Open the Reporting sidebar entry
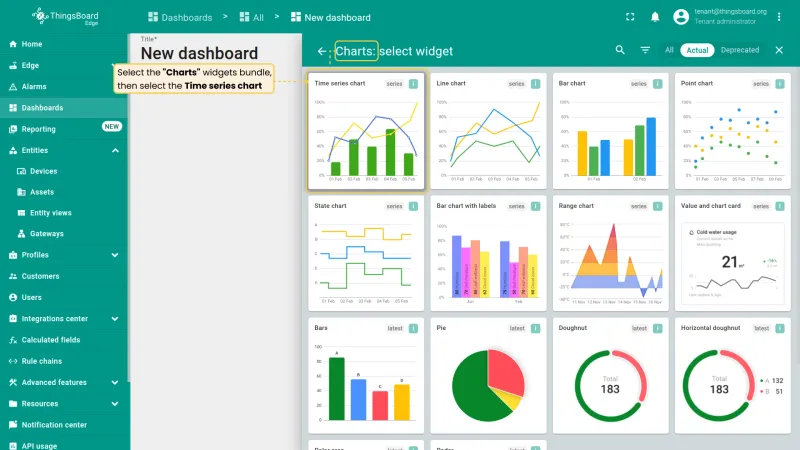 point(63,129)
